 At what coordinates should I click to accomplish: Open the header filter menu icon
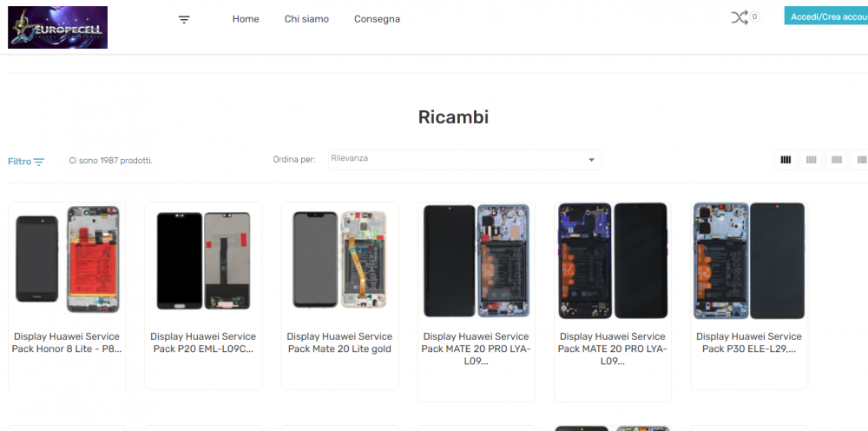[184, 19]
